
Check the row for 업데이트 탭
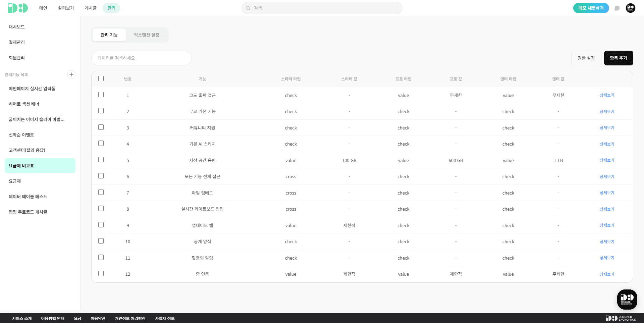[101, 225]
